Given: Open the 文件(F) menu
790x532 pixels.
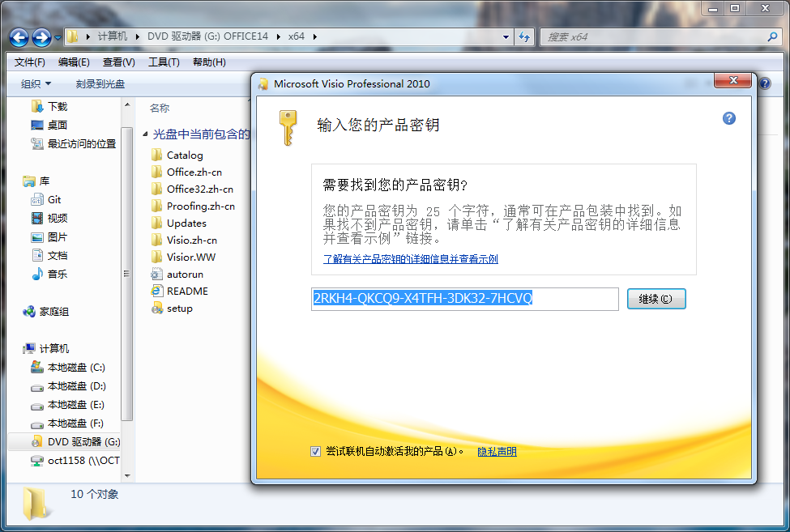Looking at the screenshot, I should pyautogui.click(x=30, y=62).
